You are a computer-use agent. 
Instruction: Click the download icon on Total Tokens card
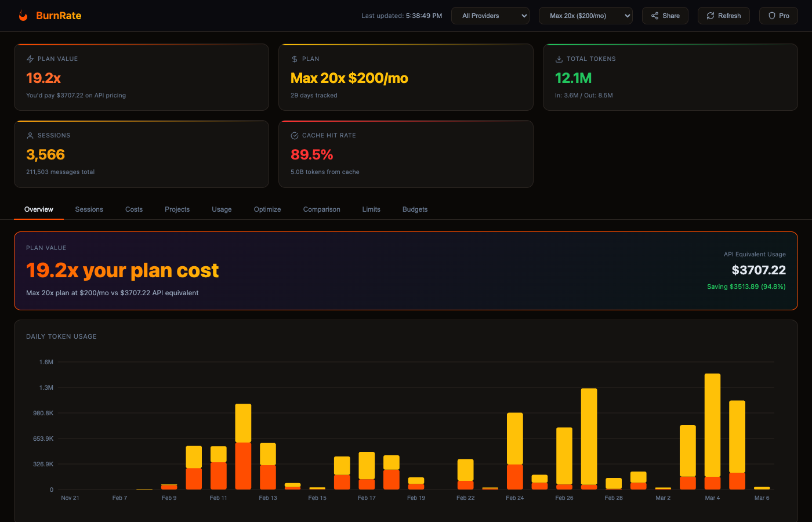coord(559,59)
